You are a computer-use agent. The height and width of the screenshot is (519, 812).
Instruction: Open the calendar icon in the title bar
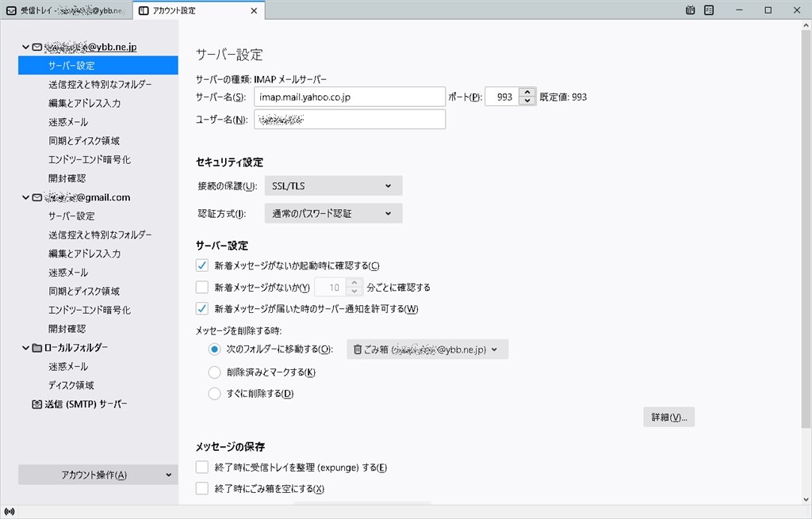(x=690, y=10)
